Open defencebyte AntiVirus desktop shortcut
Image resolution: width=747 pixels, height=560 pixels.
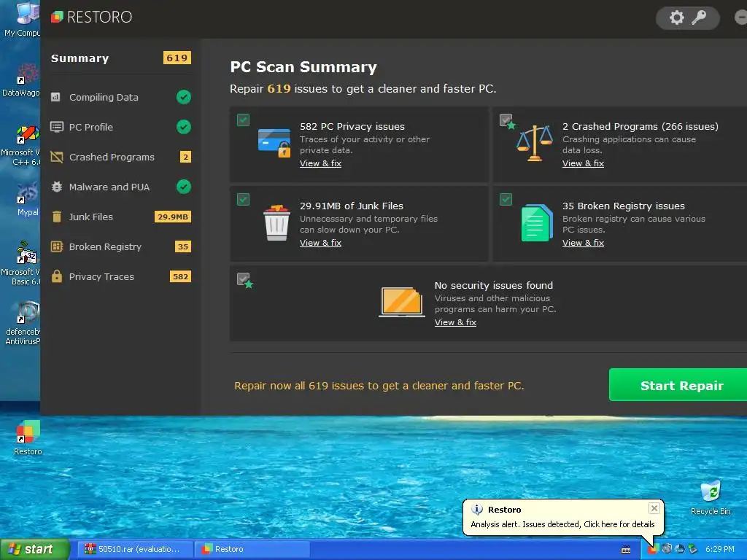(x=23, y=323)
